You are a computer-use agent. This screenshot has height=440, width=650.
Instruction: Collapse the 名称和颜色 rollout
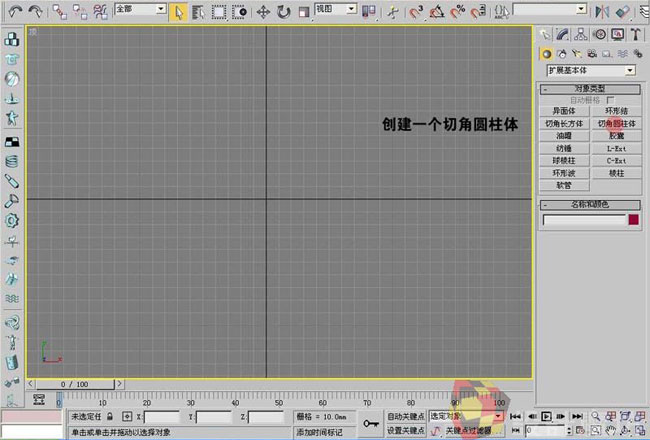point(590,204)
